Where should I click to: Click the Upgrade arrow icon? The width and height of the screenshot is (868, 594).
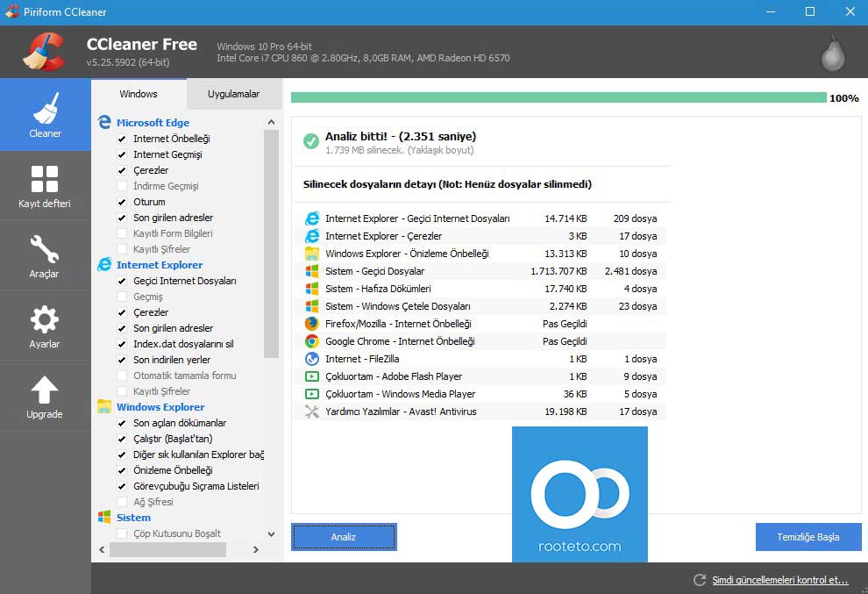45,390
